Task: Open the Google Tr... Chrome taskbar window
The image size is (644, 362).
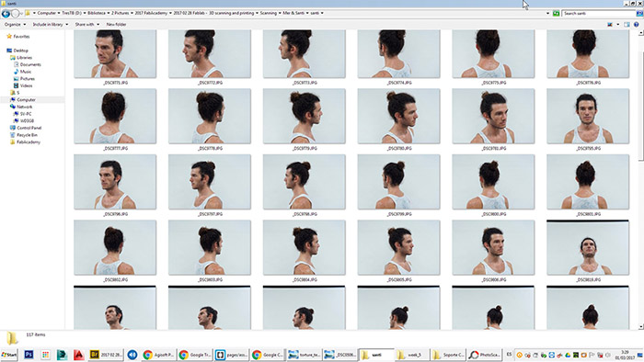Action: (195, 355)
